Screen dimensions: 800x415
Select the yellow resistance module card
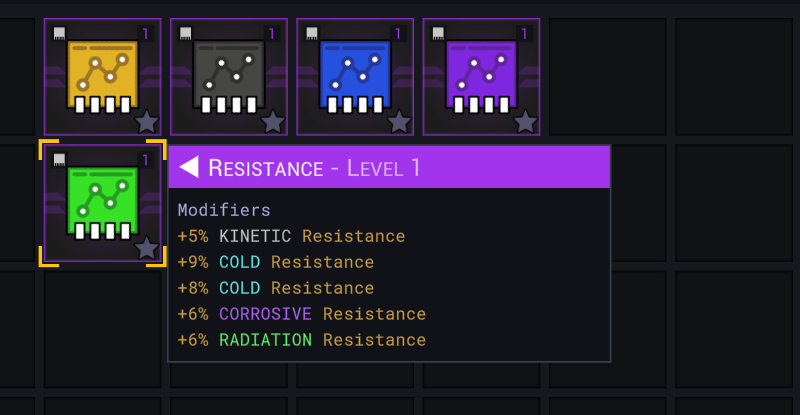coord(102,76)
